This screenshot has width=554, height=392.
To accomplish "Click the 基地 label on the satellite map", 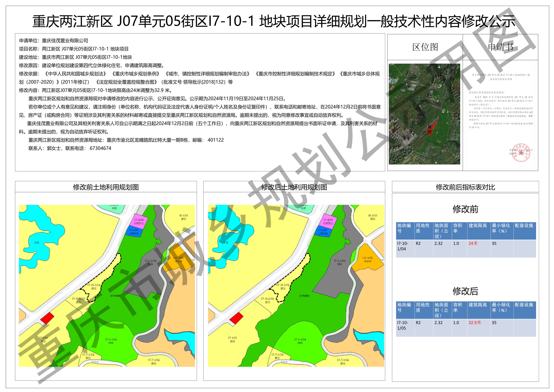I will point(430,129).
